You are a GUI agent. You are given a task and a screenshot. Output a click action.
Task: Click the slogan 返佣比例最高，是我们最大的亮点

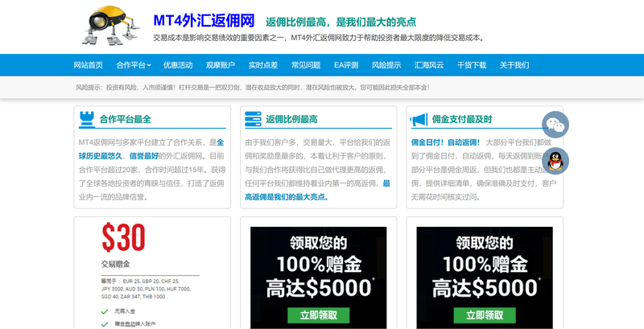tap(341, 22)
